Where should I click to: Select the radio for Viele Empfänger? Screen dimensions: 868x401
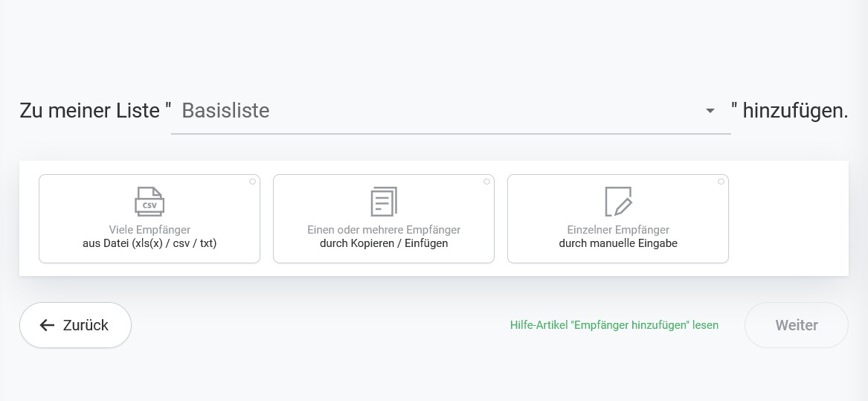(x=252, y=182)
